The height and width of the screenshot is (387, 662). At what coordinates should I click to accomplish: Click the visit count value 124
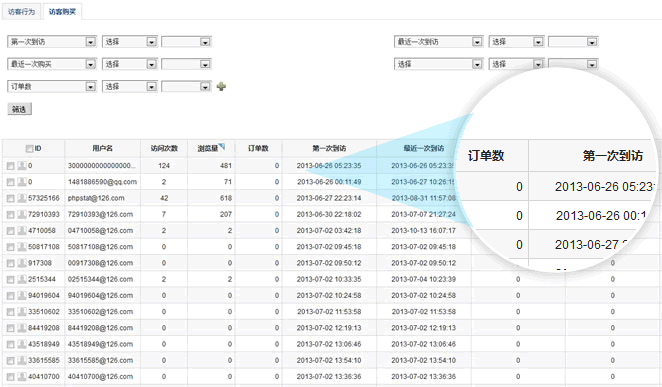tap(164, 165)
